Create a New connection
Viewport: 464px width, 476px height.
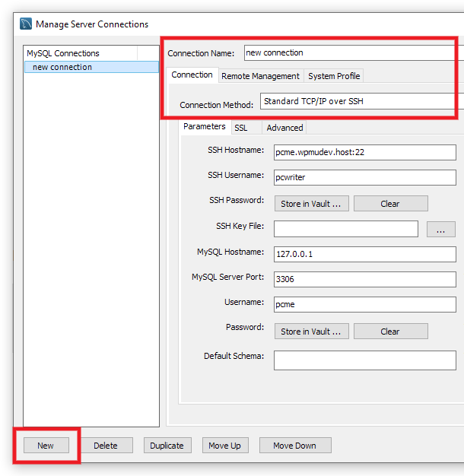pyautogui.click(x=46, y=446)
